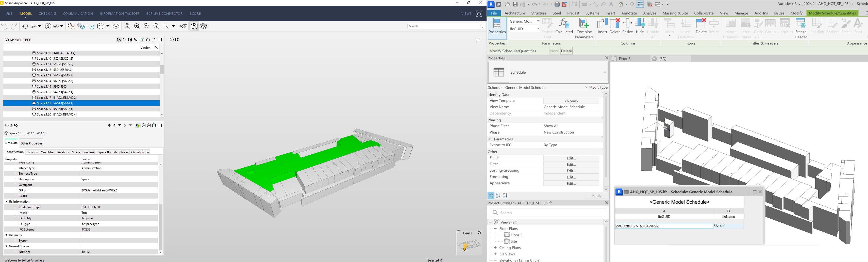
Task: Toggle ascending sort in Revit Properties palette
Action: click(498, 195)
